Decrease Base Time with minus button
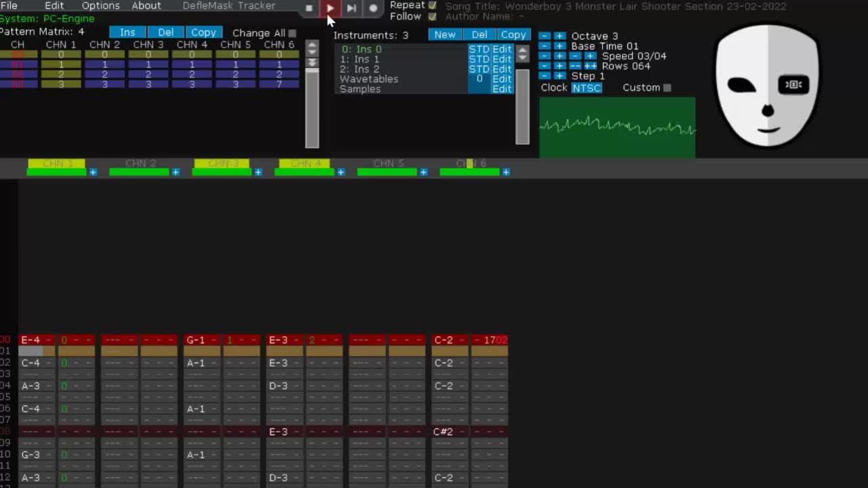This screenshot has width=868, height=488. pyautogui.click(x=545, y=46)
